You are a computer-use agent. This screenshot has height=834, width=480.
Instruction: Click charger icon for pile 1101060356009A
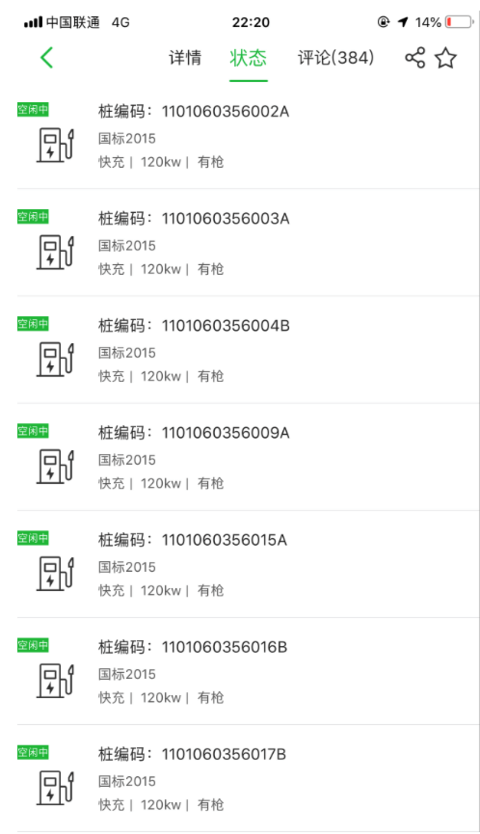55,466
